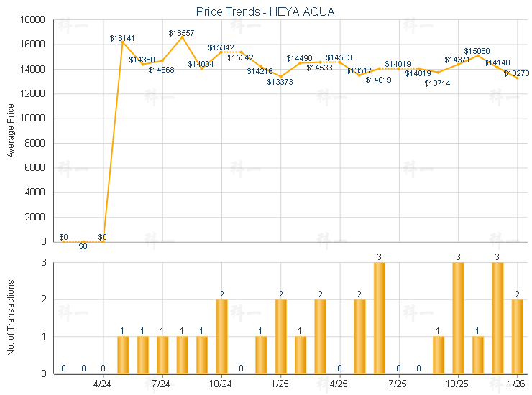Click the 1/25 date tick label
This screenshot has height=395, width=532.
(x=280, y=385)
